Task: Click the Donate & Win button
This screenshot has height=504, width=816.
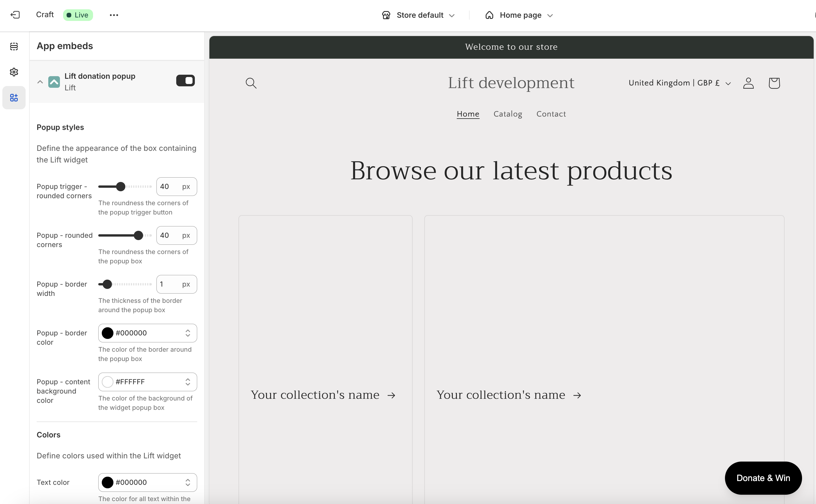Action: 763,478
